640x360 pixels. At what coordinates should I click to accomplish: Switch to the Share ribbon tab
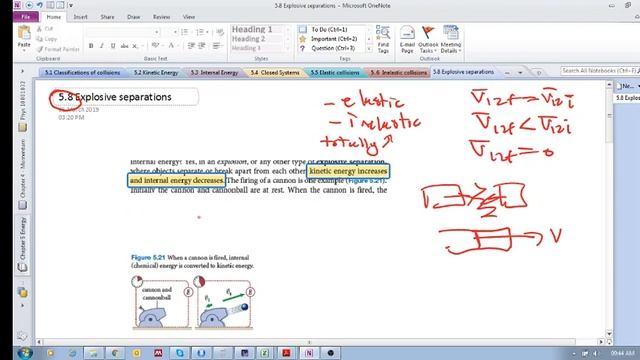(107, 17)
